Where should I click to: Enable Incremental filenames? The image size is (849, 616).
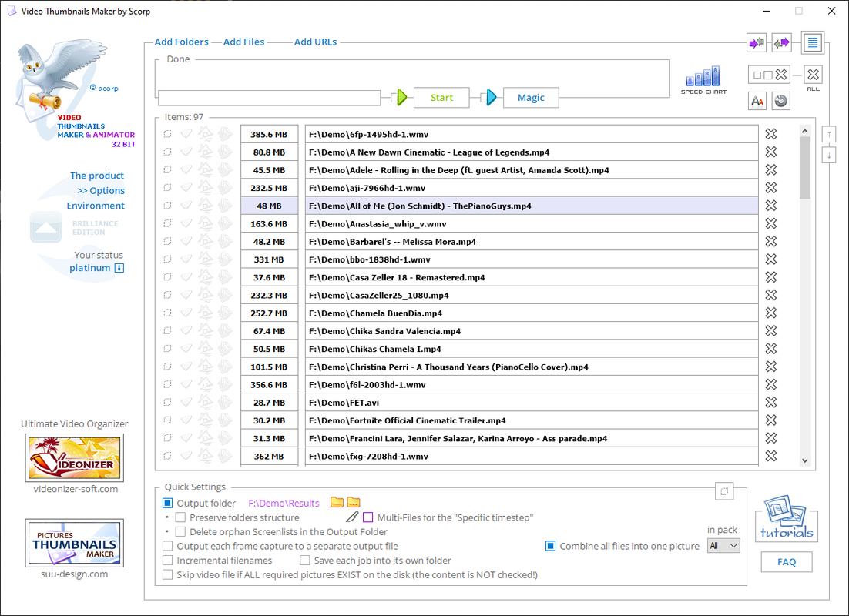(168, 561)
